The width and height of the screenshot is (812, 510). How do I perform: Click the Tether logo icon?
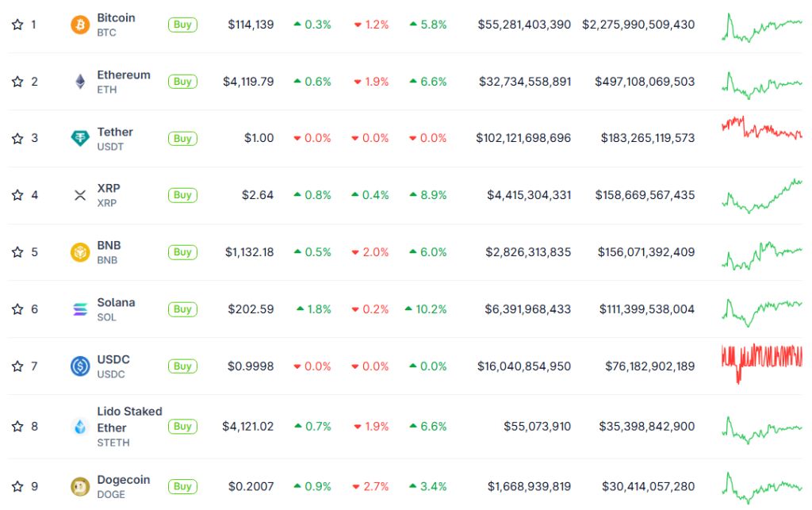click(80, 139)
